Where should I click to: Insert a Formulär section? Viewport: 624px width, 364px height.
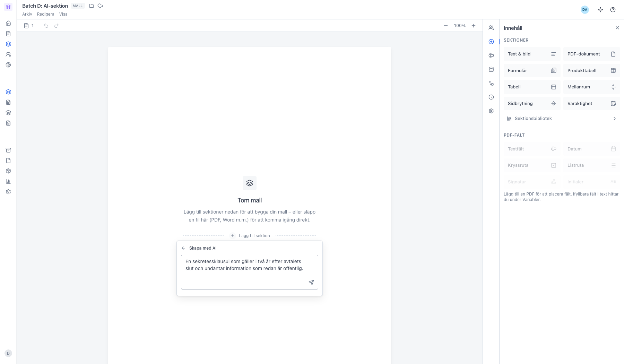[x=532, y=71]
